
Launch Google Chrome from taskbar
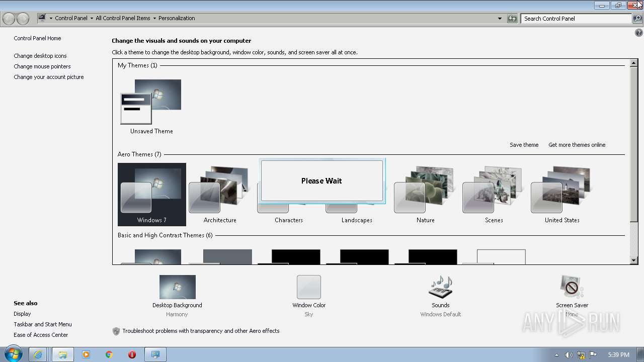pyautogui.click(x=109, y=354)
